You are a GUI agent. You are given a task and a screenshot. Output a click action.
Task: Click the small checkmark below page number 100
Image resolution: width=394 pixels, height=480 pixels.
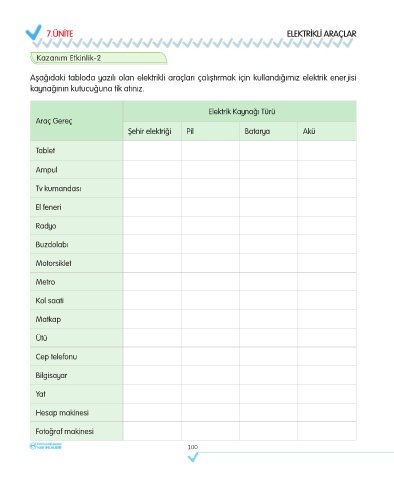(193, 458)
